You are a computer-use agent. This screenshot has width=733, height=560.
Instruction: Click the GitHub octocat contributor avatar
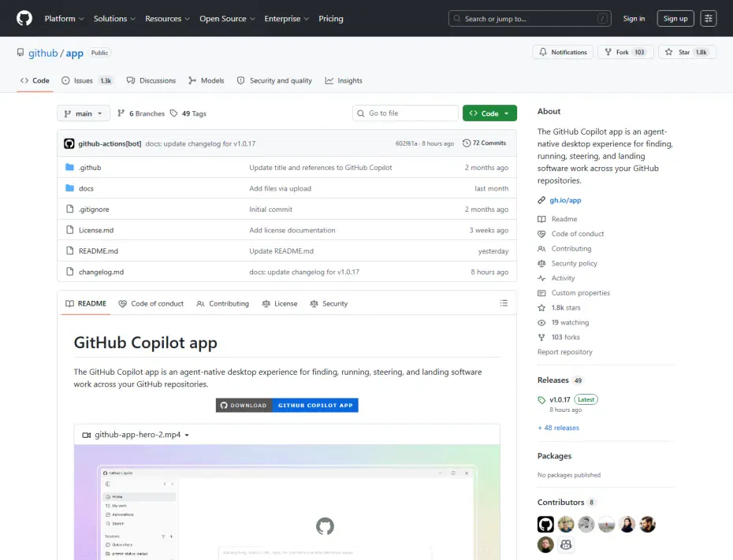tap(545, 524)
